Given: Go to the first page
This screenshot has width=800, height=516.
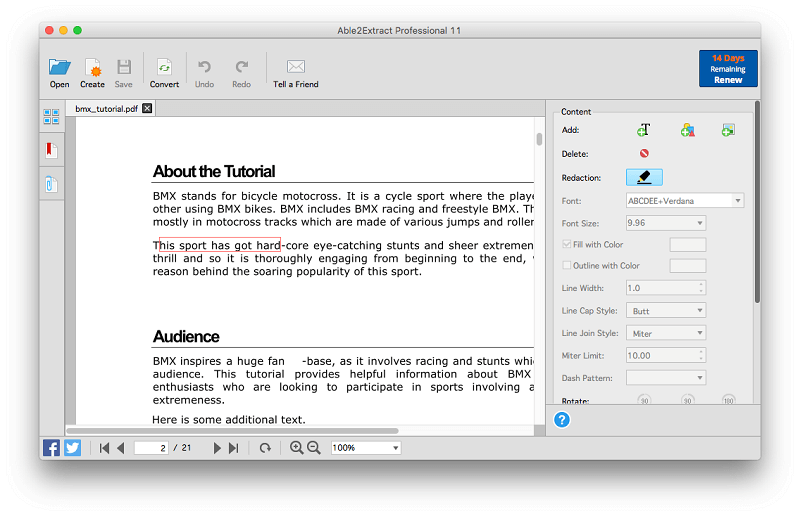Looking at the screenshot, I should point(105,448).
